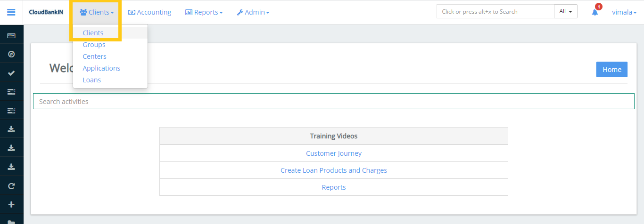
Task: Click the blue Home button
Action: (x=611, y=69)
